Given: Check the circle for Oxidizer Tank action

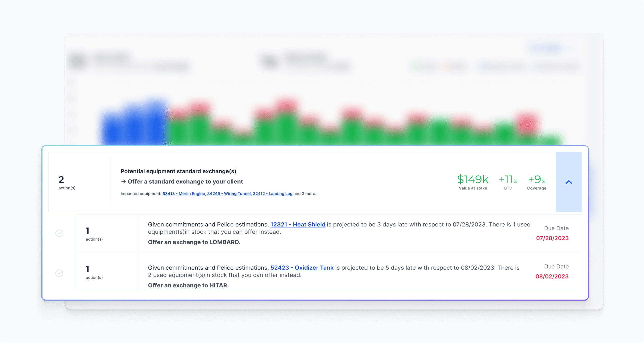Looking at the screenshot, I should click(x=59, y=273).
